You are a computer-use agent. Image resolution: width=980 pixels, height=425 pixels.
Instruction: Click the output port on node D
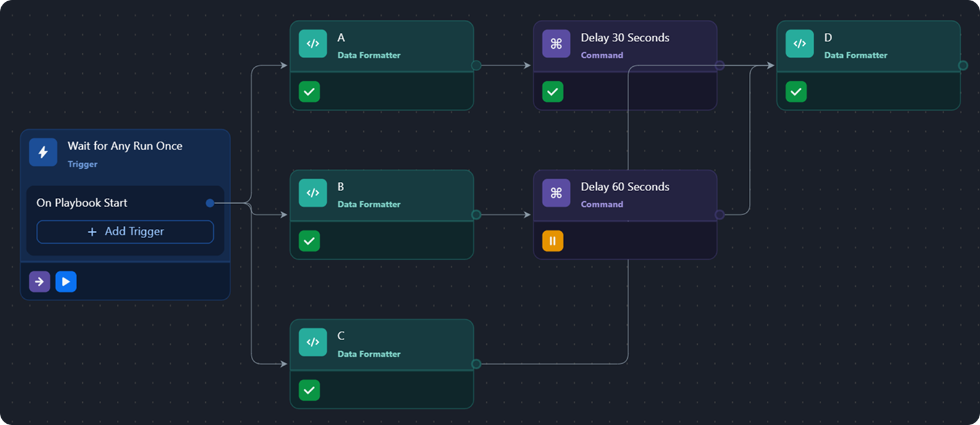[x=963, y=66]
